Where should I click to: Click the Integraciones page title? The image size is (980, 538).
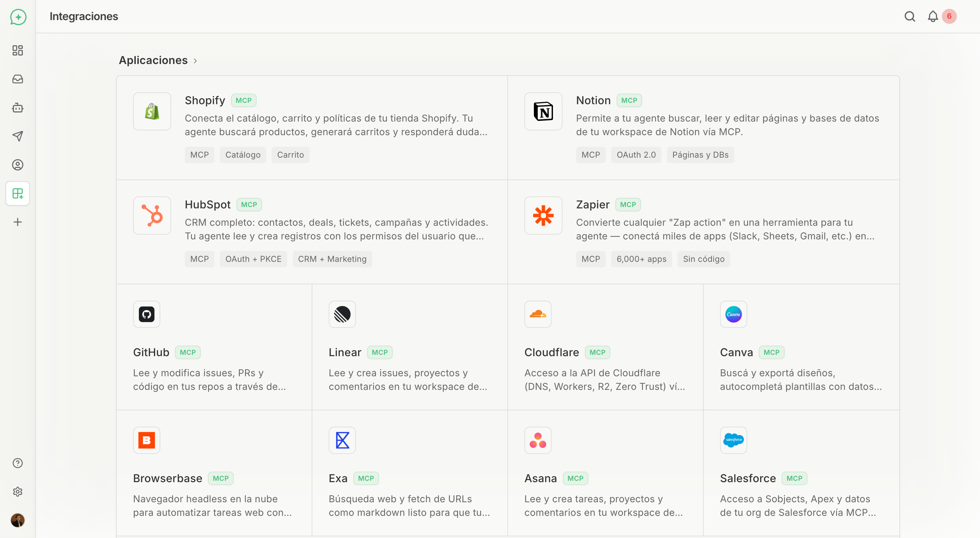(84, 16)
